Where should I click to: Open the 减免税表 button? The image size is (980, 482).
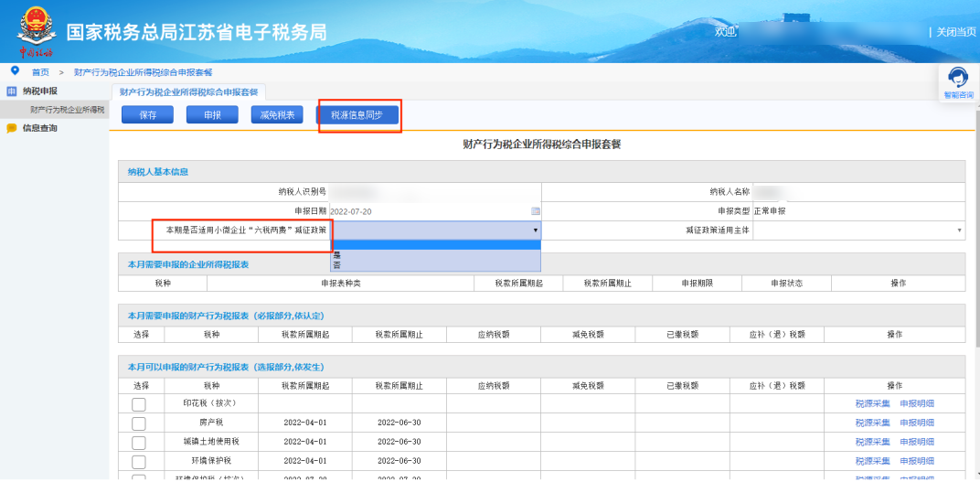click(x=277, y=115)
